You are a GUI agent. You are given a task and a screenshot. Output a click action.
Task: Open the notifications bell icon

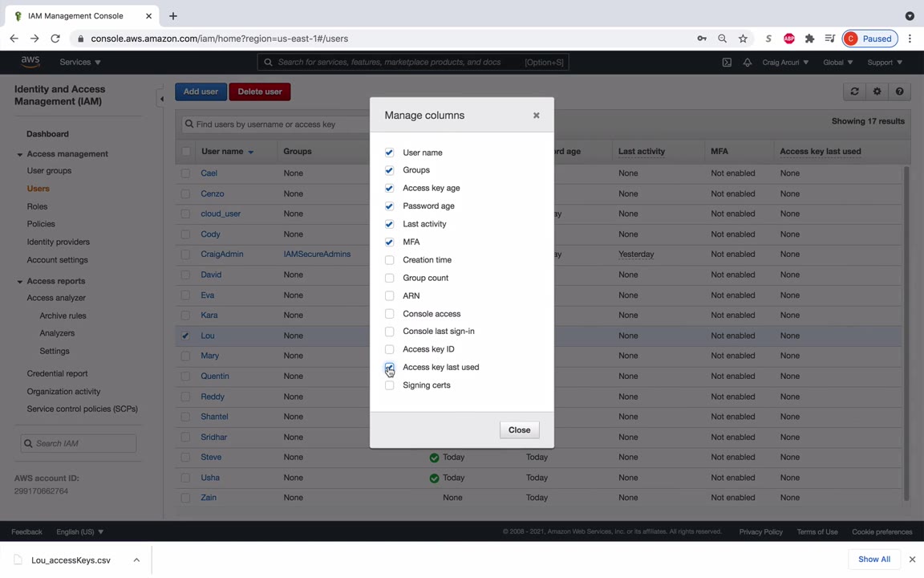coord(748,62)
